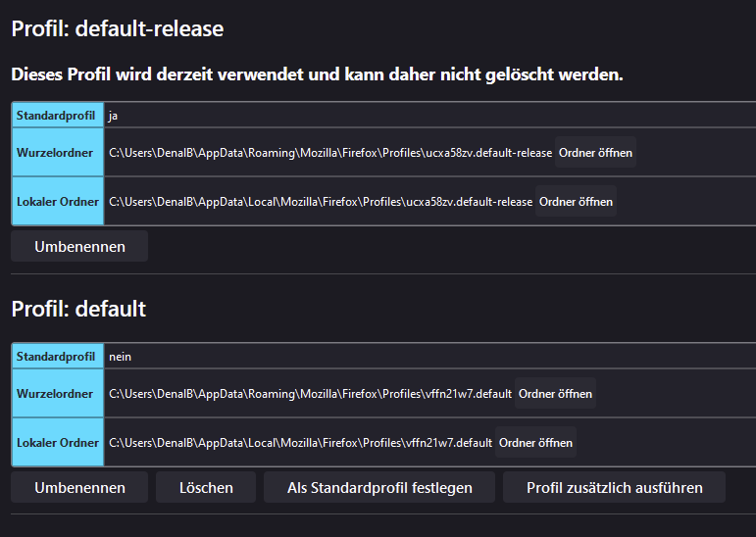The width and height of the screenshot is (756, 537).
Task: Click the 'nein' Standardprofil value
Action: tap(120, 357)
